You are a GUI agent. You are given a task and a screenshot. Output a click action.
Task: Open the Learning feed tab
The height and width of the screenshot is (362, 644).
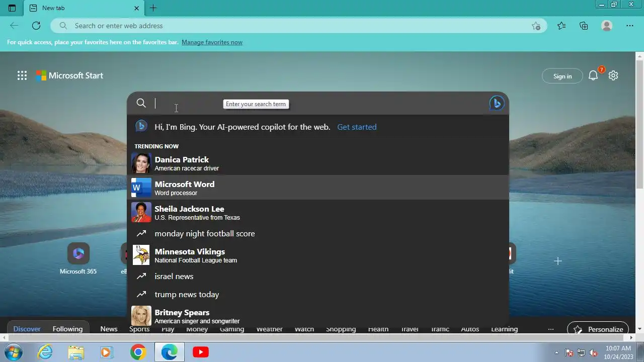click(504, 329)
